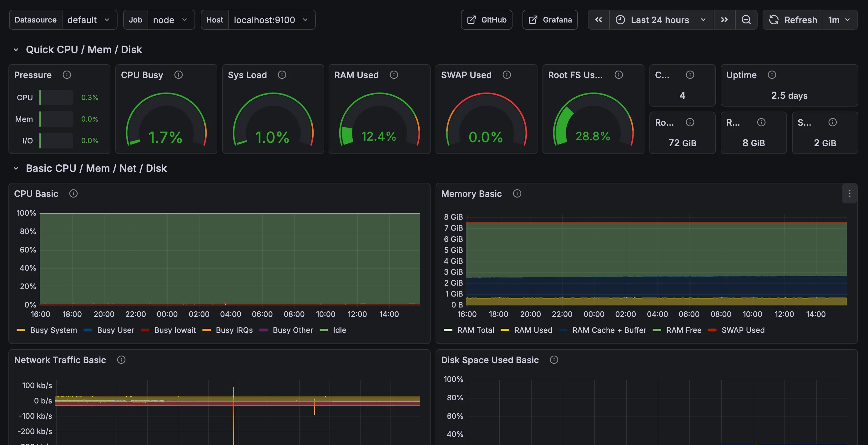Click the refresh icon to reload dashboard data
This screenshot has height=445, width=868.
tap(773, 20)
